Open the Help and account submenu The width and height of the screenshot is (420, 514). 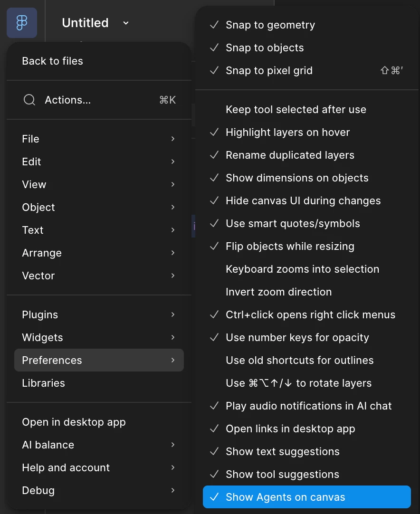click(99, 468)
